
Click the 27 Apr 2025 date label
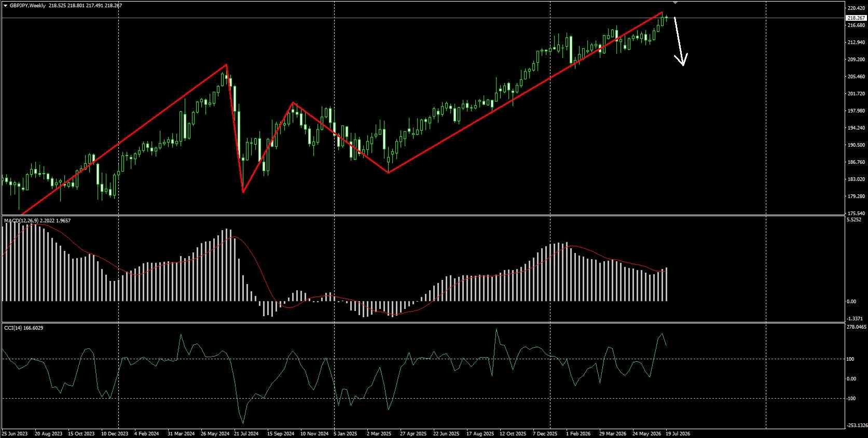[x=414, y=433]
